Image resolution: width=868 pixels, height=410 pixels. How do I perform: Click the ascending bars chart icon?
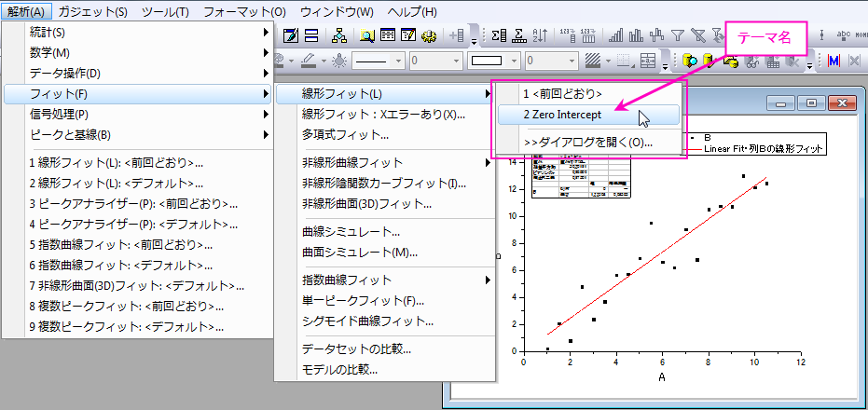(615, 36)
